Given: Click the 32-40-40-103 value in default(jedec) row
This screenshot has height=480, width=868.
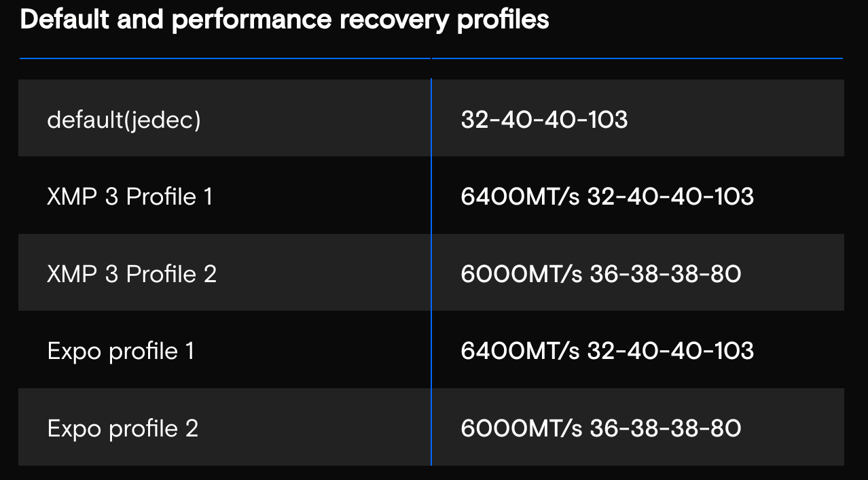Looking at the screenshot, I should [544, 120].
